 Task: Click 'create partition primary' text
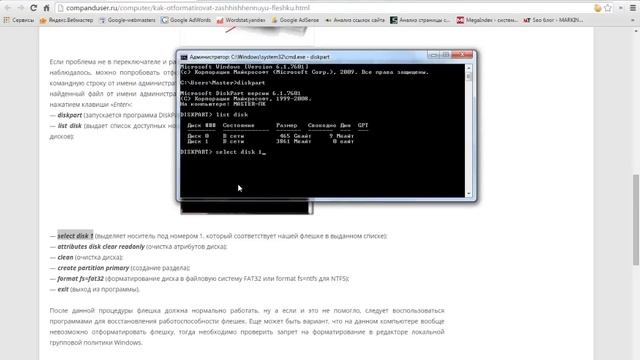pyautogui.click(x=93, y=268)
